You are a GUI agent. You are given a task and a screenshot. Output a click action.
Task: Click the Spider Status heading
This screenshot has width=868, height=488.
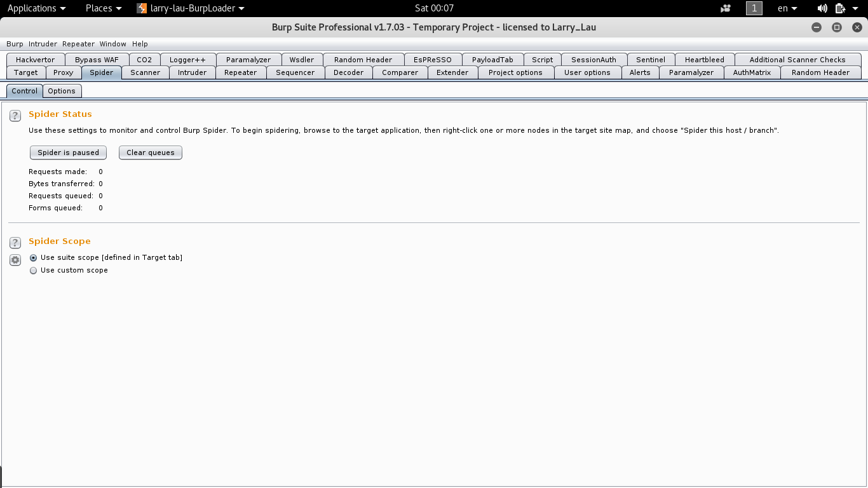(x=60, y=114)
